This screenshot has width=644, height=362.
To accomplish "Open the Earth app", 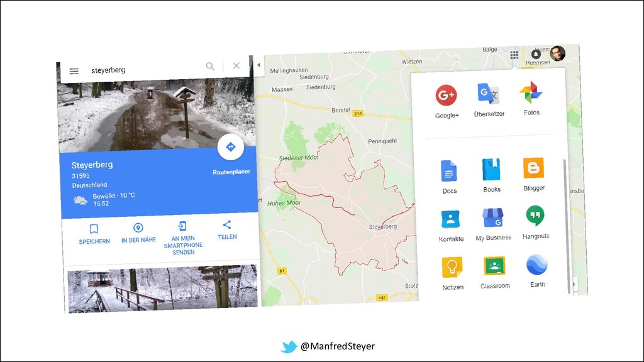I will click(x=537, y=270).
